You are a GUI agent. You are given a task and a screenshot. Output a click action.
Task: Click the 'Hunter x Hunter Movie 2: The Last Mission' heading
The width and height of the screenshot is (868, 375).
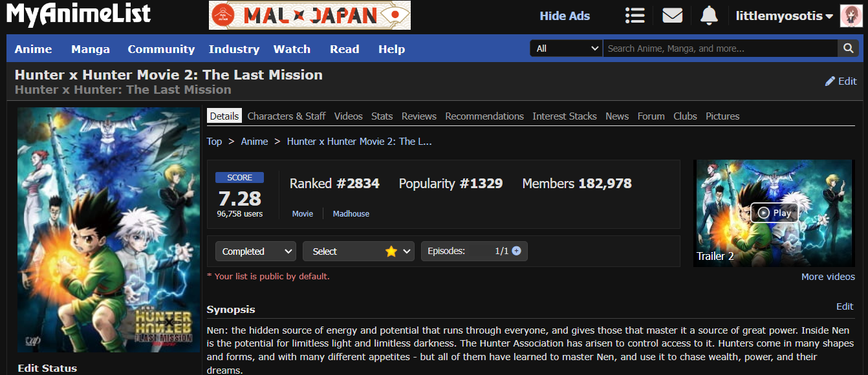click(x=169, y=74)
